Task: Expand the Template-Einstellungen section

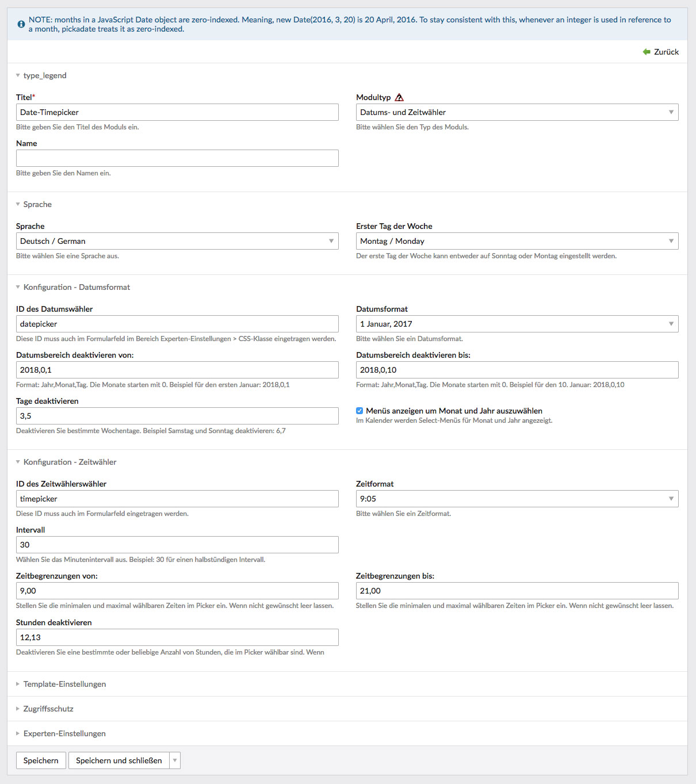Action: pyautogui.click(x=64, y=684)
